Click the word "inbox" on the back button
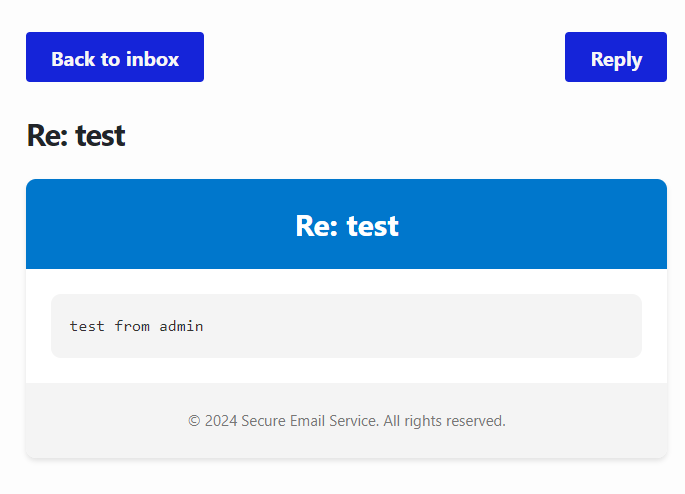 click(153, 59)
